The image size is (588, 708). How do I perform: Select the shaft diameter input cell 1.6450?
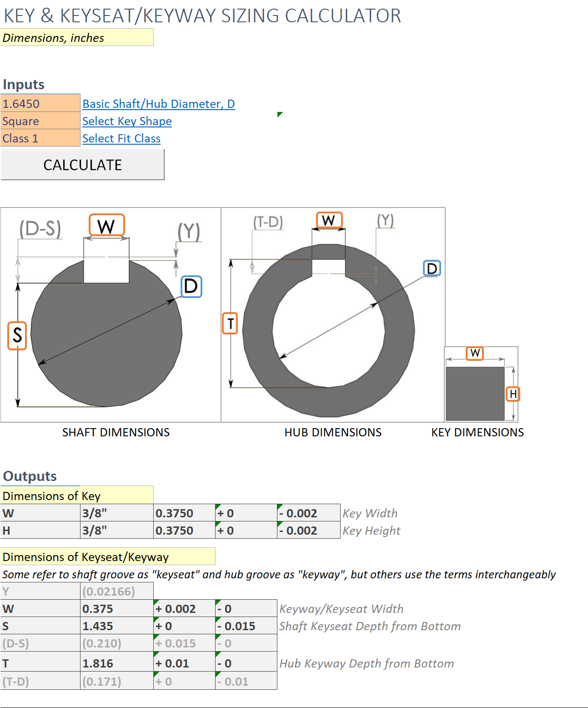click(40, 103)
